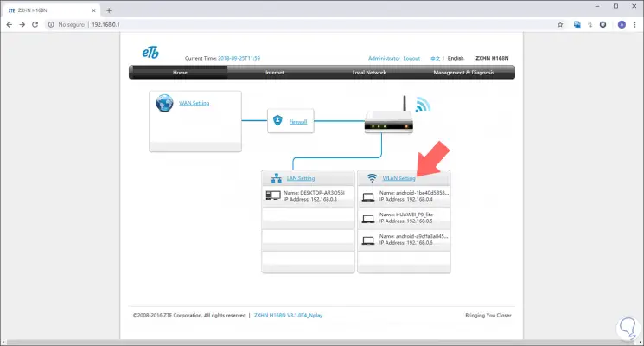Click the WLAN wifi signal icon

tap(372, 178)
